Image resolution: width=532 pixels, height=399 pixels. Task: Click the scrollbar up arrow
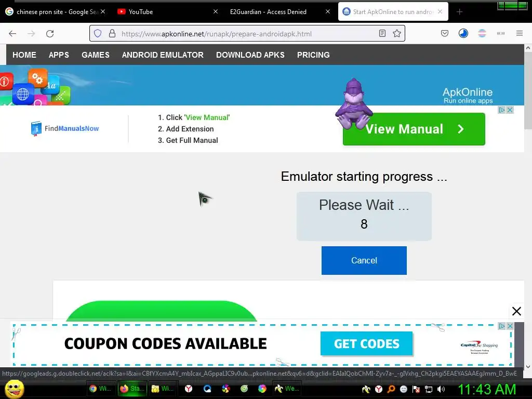tap(528, 48)
